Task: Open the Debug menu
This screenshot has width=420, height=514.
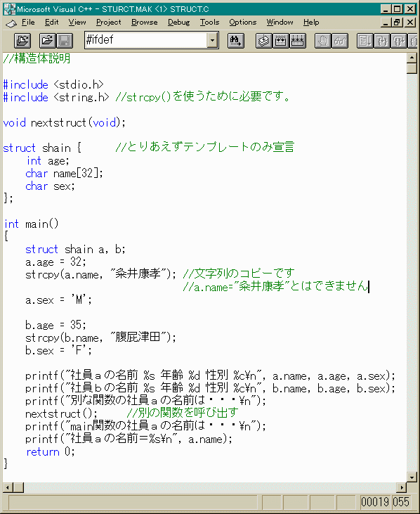Action: (178, 23)
